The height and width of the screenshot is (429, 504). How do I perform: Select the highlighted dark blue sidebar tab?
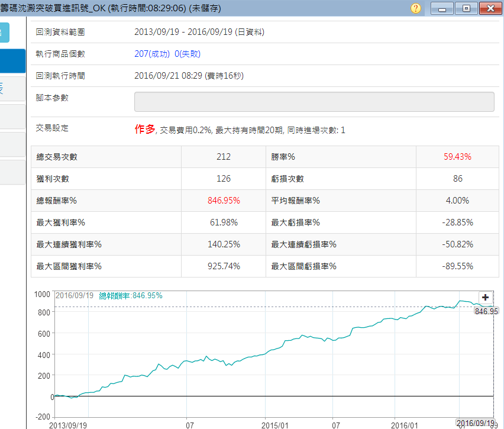point(12,61)
